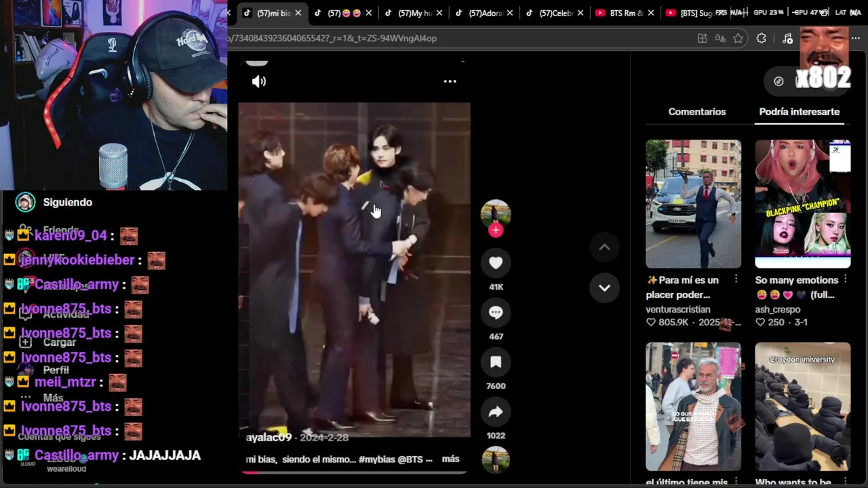Open the video three-dot options menu

[450, 81]
